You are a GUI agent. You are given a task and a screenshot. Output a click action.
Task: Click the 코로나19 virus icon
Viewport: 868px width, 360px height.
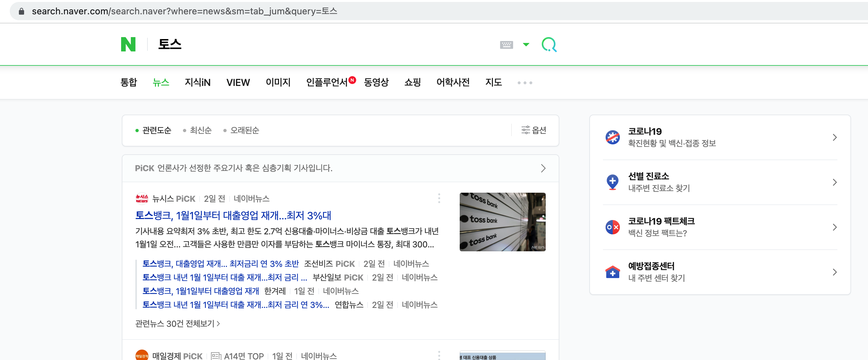pyautogui.click(x=612, y=137)
